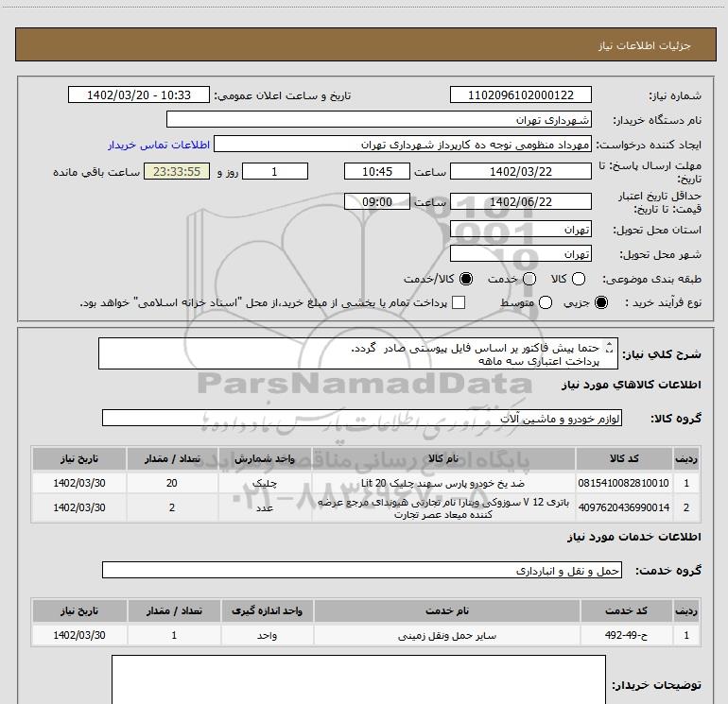Choose the جزیی purchase type radio
The width and height of the screenshot is (728, 704).
click(600, 302)
